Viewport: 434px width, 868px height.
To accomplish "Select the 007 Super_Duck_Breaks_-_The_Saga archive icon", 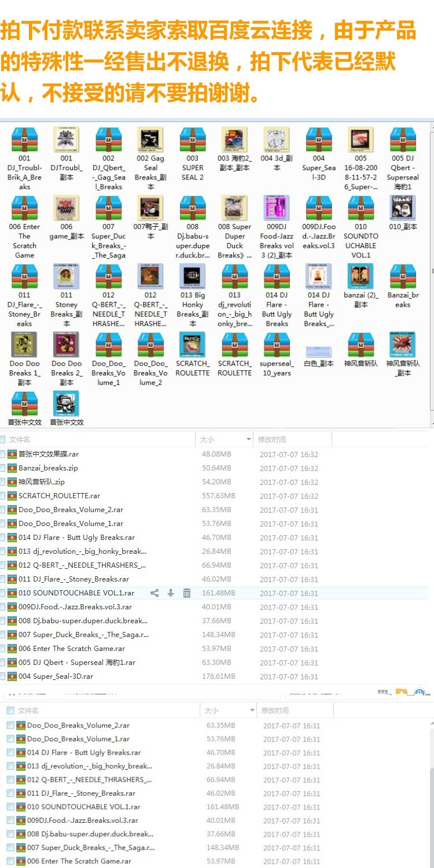I will (109, 208).
